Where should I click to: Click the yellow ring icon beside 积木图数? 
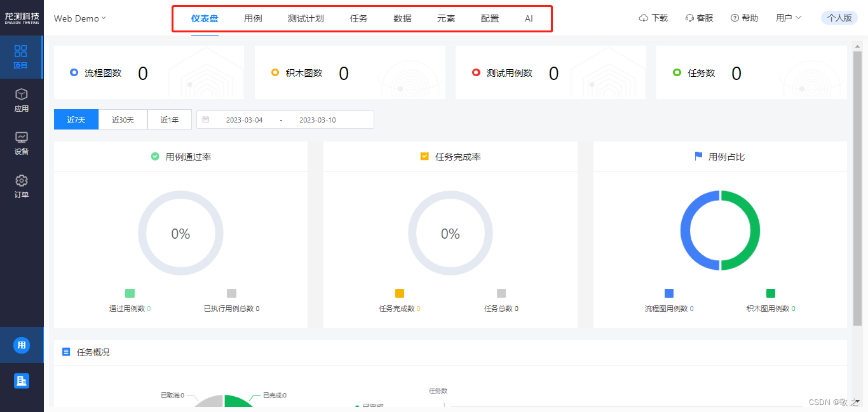click(275, 73)
